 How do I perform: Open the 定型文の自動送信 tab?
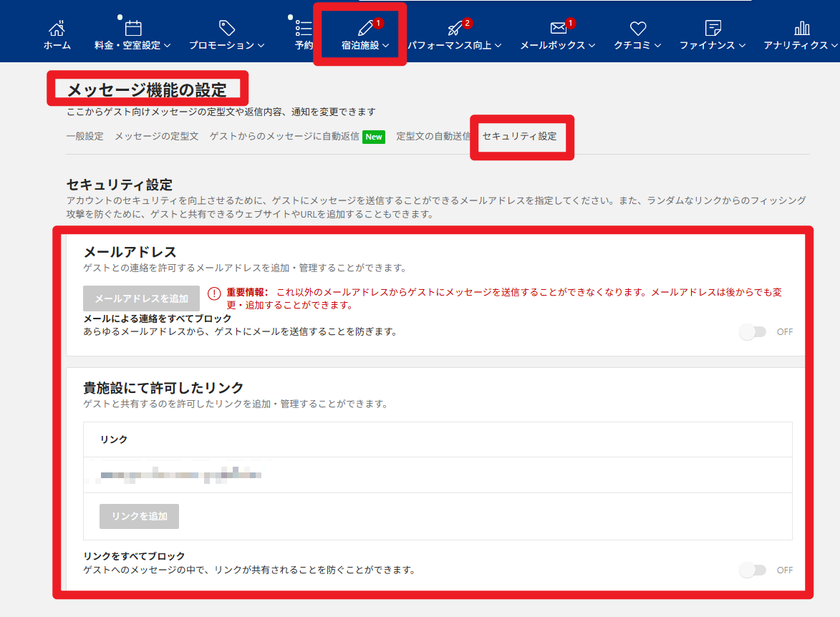pyautogui.click(x=433, y=137)
